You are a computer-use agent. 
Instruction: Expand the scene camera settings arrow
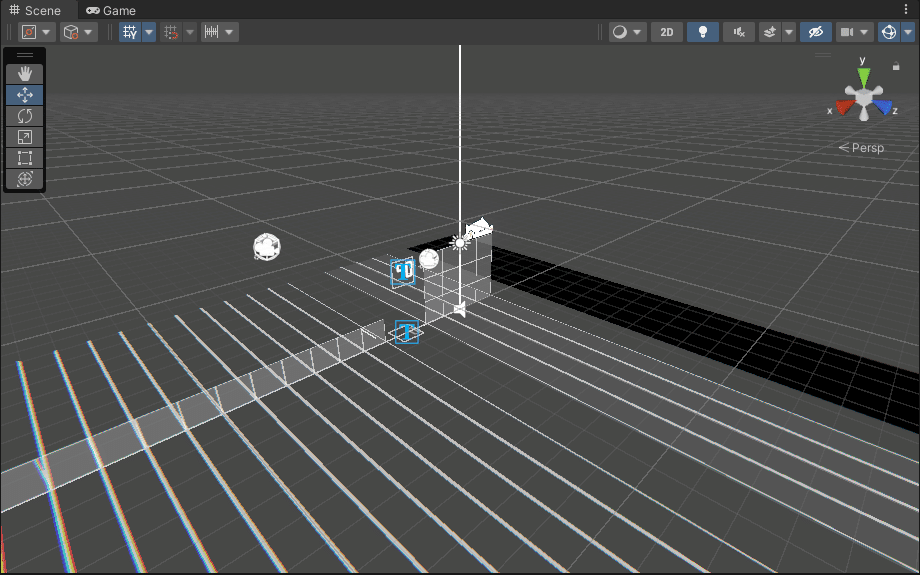pos(864,32)
